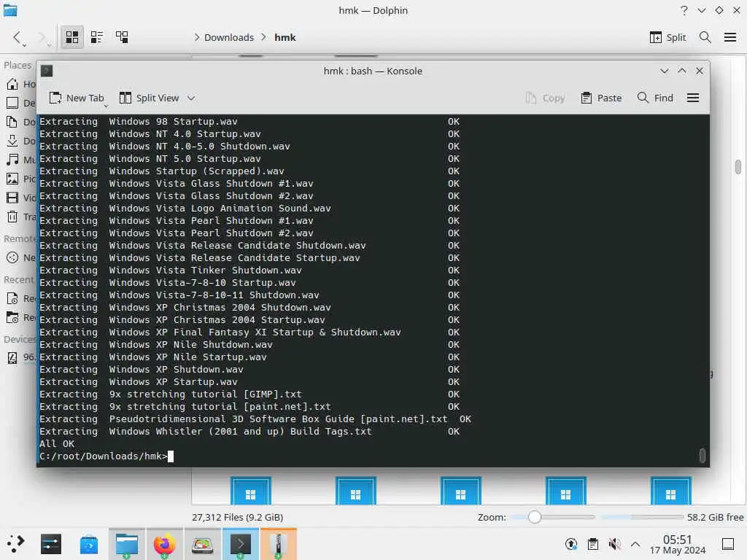
Task: Click Split View in Konsole
Action: tap(149, 98)
